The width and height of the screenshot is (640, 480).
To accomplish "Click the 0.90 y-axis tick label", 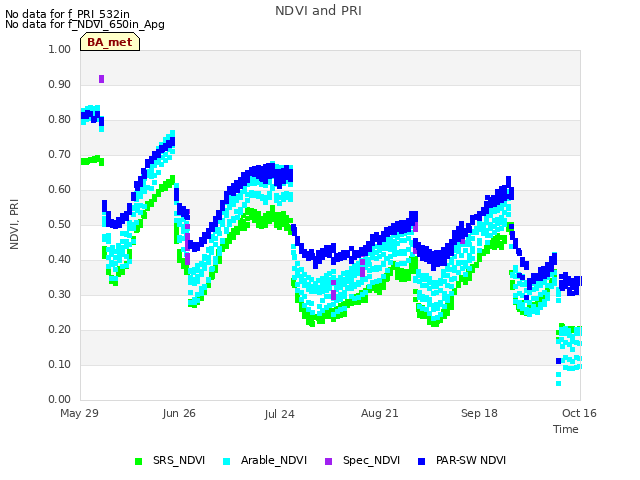I will pyautogui.click(x=60, y=84).
